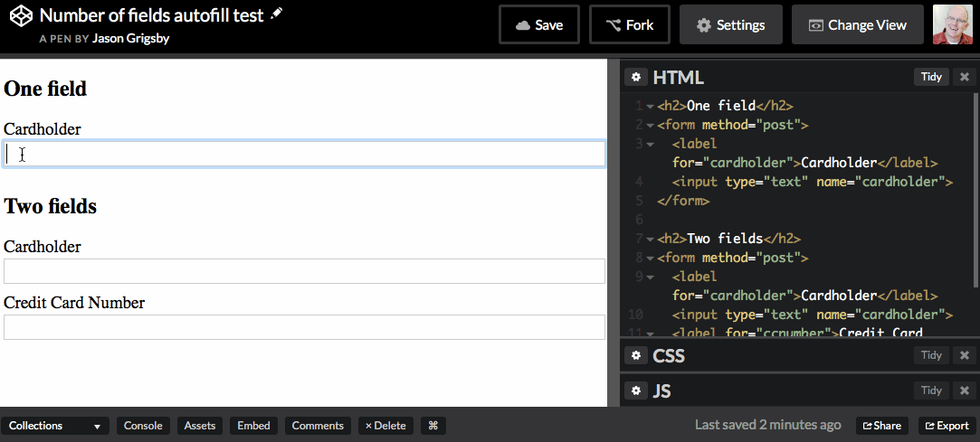
Task: Open JS editor settings gear
Action: point(636,390)
